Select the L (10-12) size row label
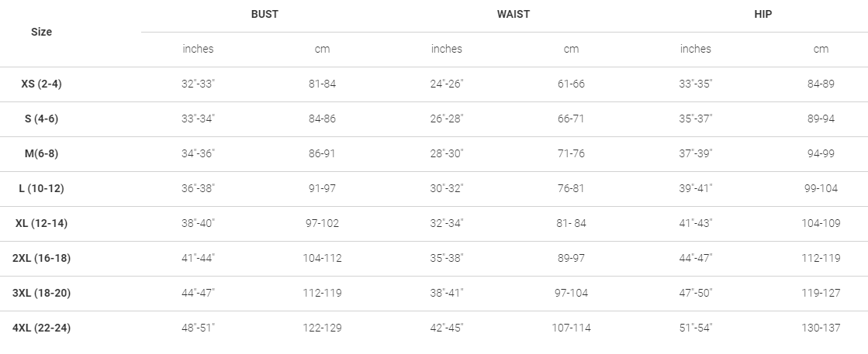Viewport: 868px width, 354px height. [x=41, y=188]
